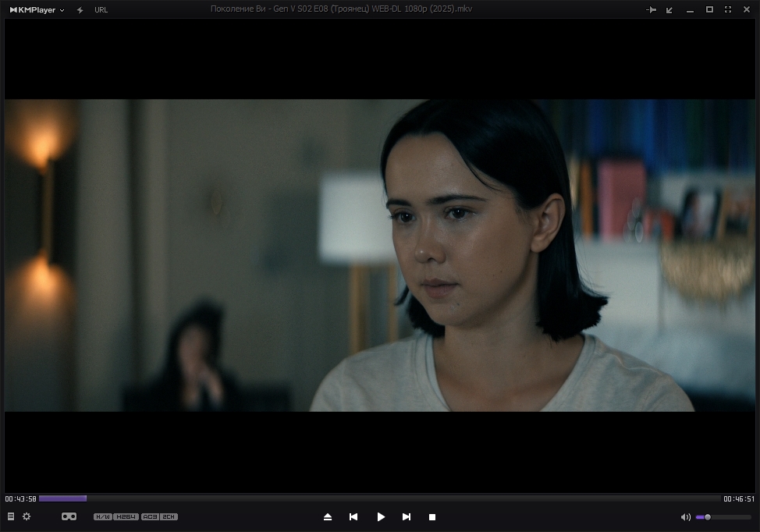Pin the player window on top
This screenshot has width=760, height=532.
pos(652,9)
